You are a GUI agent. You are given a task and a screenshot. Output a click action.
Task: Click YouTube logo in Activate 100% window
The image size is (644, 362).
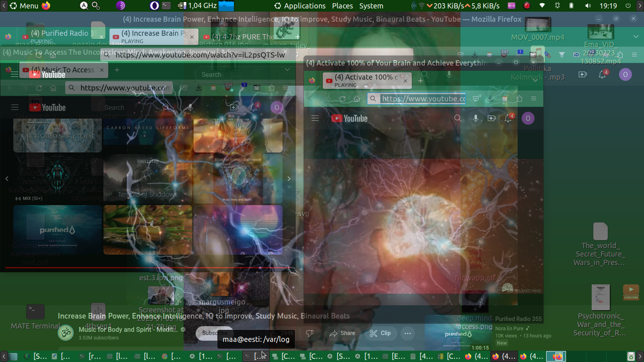pos(349,118)
